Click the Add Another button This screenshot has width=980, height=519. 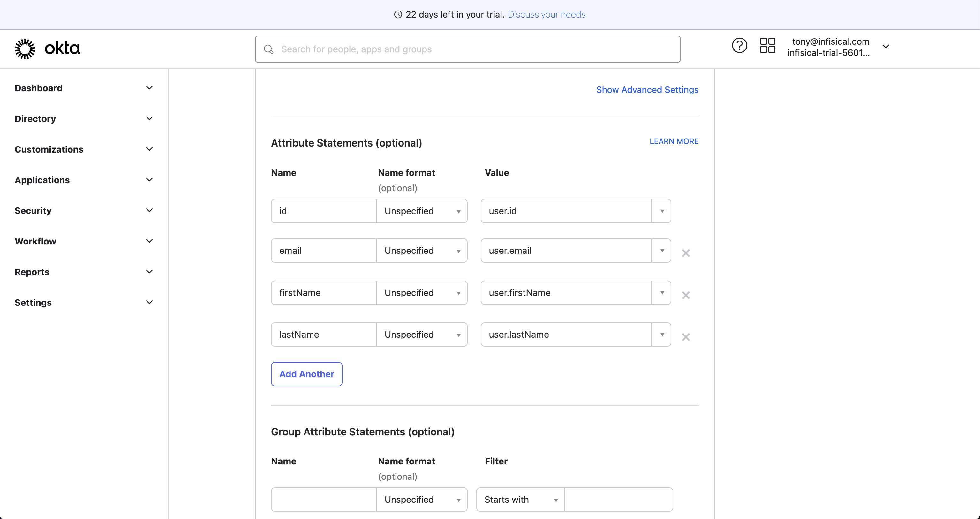(307, 374)
